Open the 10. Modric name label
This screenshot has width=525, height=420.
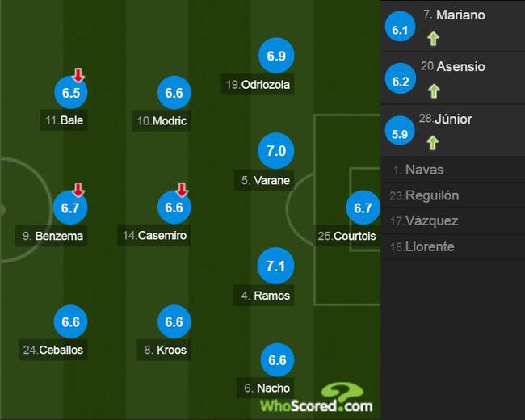162,120
